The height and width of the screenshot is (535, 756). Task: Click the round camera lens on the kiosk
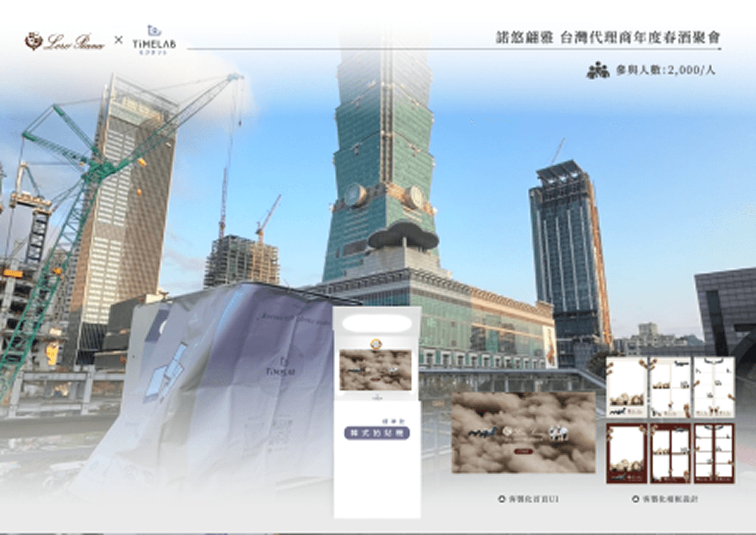[376, 344]
